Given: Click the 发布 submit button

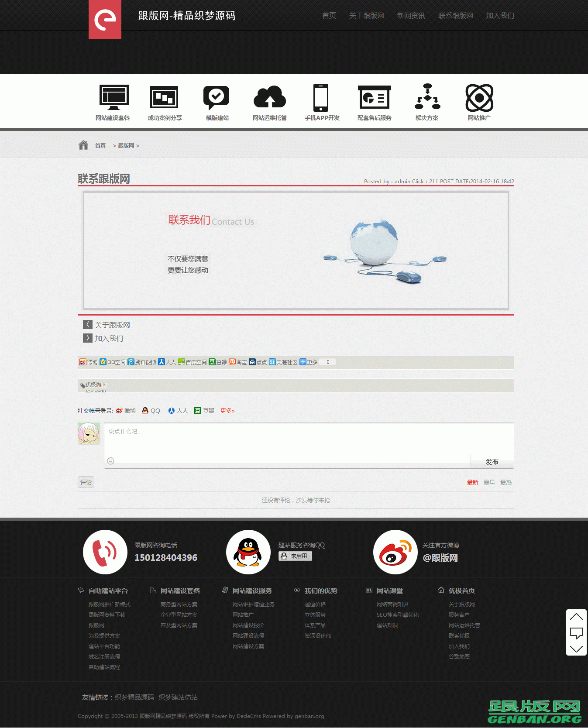Looking at the screenshot, I should point(492,462).
